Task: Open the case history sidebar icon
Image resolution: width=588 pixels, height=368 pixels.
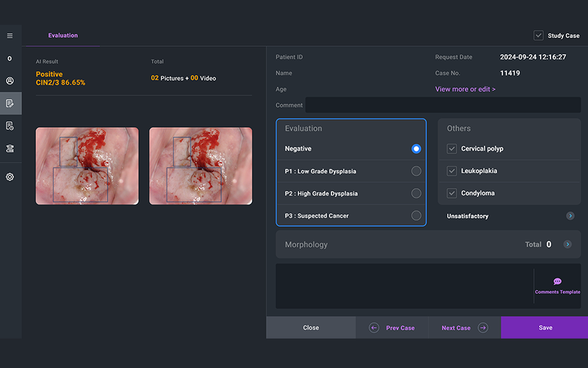Action: tap(9, 126)
